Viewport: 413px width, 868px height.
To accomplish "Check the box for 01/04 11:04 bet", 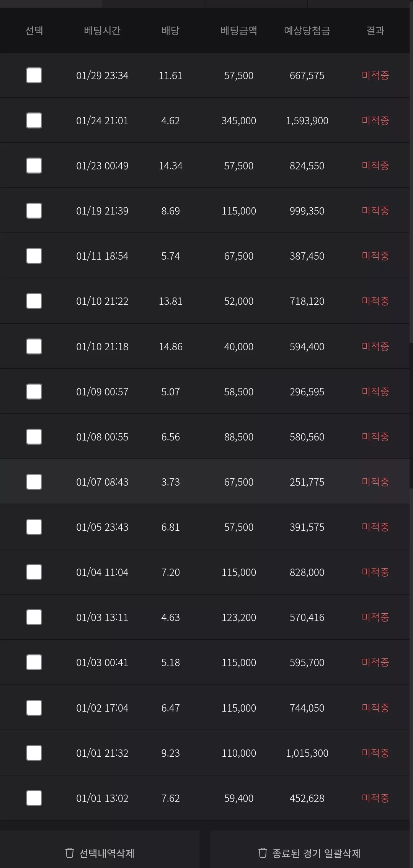I will (34, 572).
